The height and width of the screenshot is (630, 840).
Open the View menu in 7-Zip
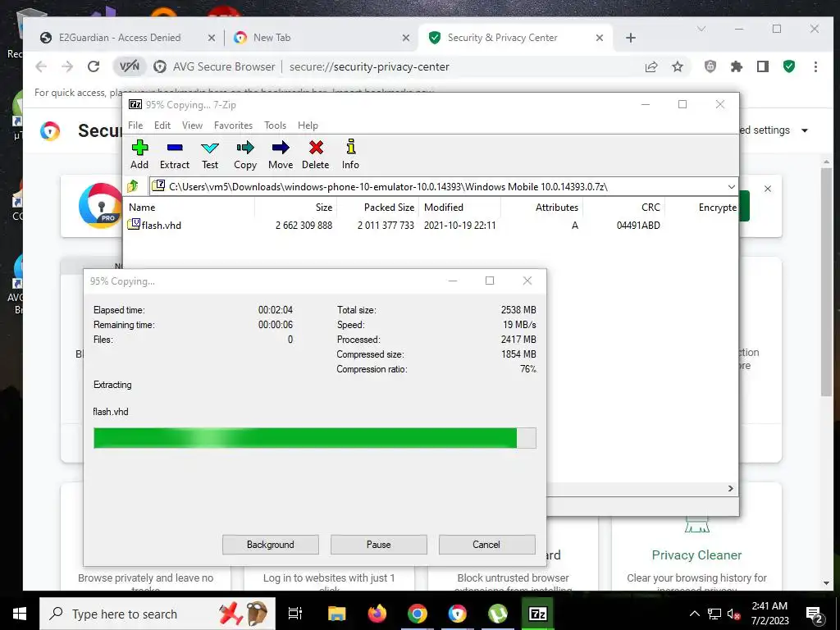(x=192, y=126)
